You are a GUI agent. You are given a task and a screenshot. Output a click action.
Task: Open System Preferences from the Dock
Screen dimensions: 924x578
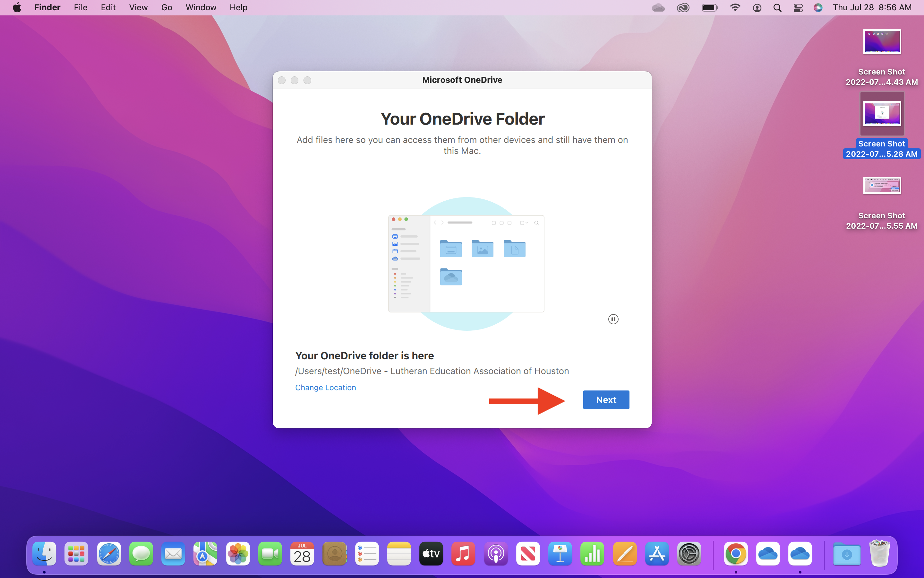coord(689,553)
